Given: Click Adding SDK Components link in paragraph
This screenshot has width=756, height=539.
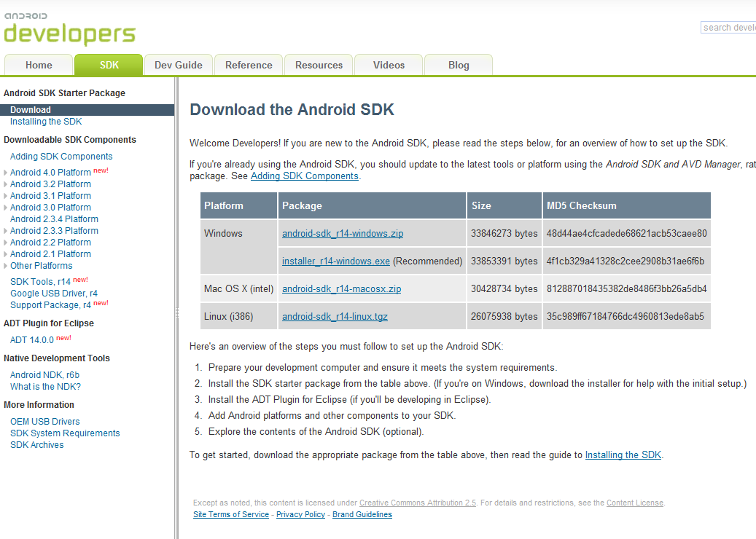Looking at the screenshot, I should coord(305,176).
